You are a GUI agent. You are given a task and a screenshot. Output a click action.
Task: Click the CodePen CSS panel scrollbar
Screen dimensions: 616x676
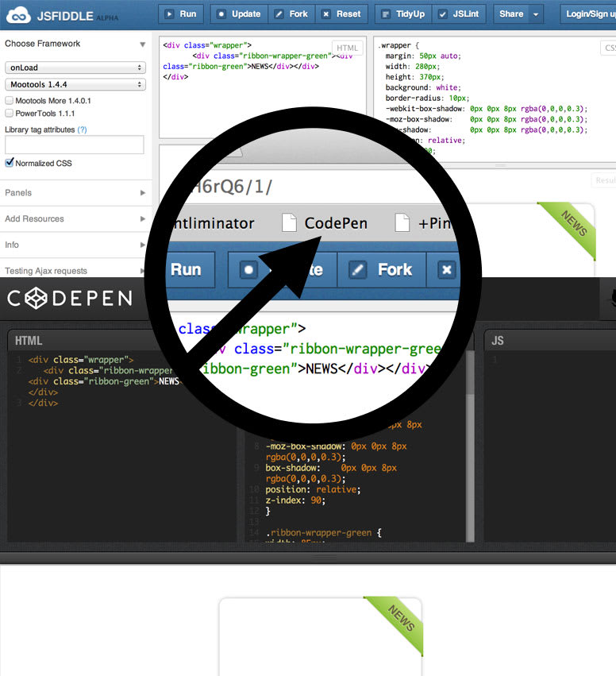click(470, 446)
